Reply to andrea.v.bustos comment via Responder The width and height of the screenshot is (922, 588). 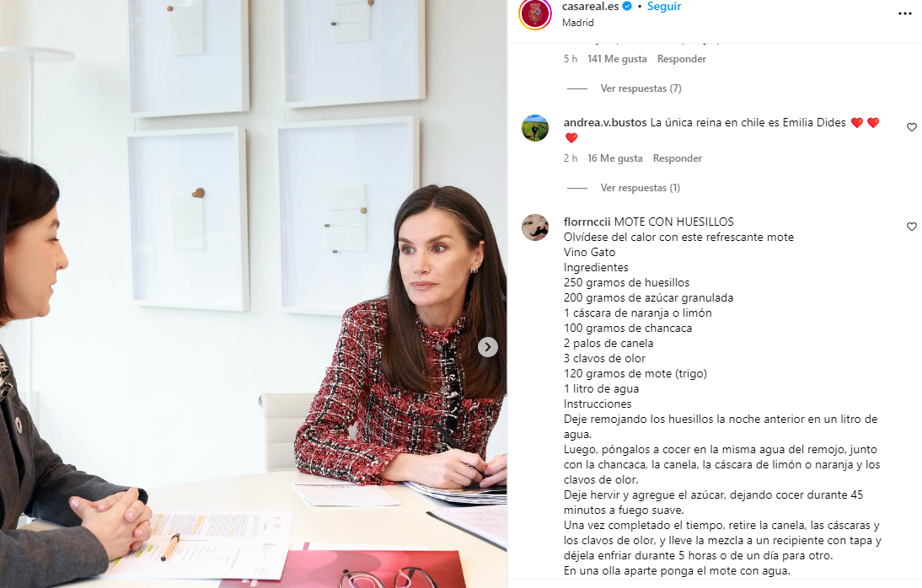pyautogui.click(x=678, y=158)
